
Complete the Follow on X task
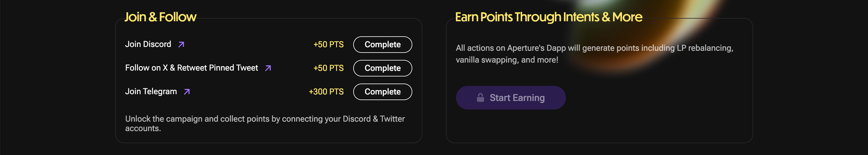click(x=382, y=68)
